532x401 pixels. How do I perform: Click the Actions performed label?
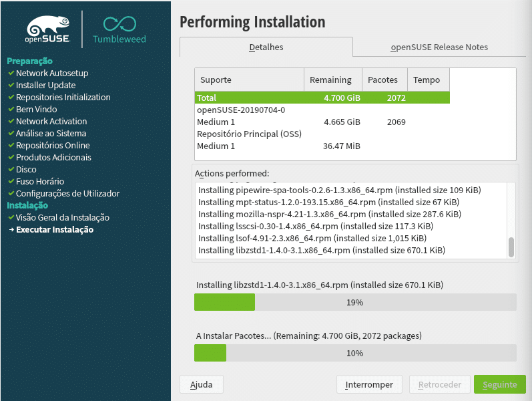pos(232,174)
